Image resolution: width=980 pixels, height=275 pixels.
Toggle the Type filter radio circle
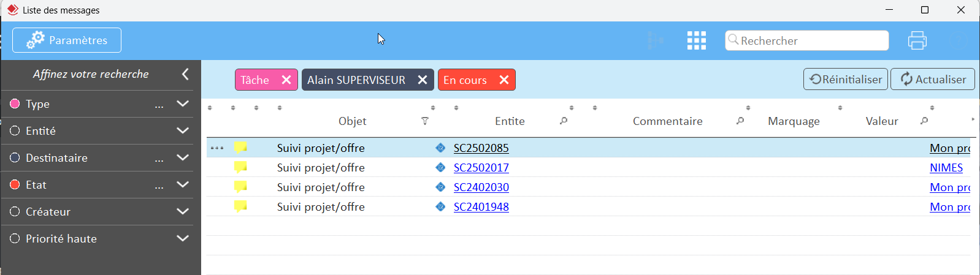[15, 104]
